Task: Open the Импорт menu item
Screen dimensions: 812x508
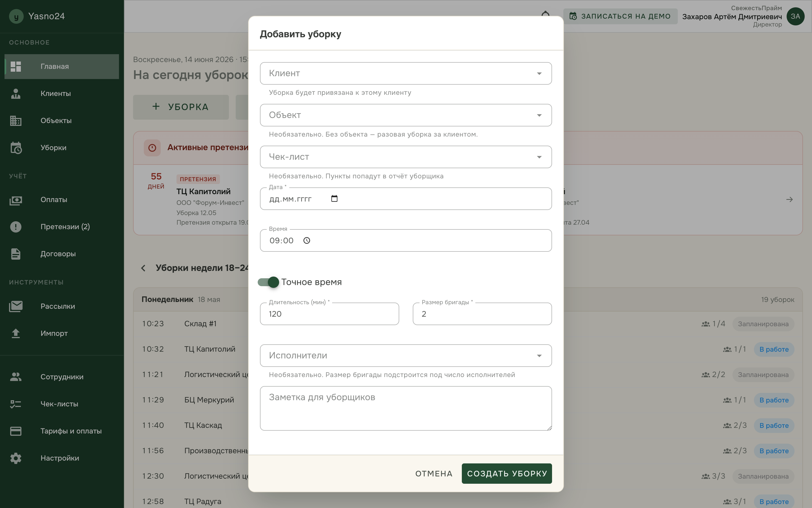Action: (62, 333)
